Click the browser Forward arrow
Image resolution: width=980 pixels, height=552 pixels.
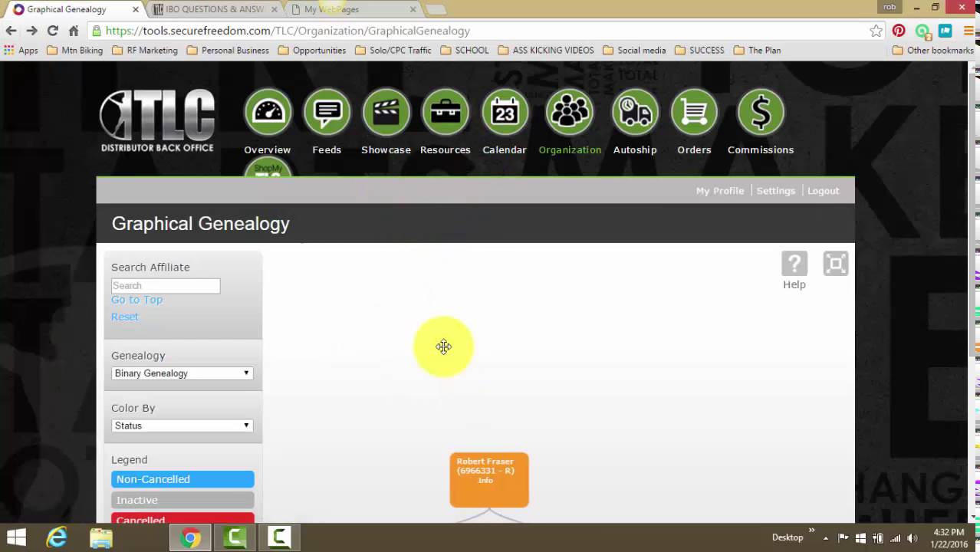[x=31, y=31]
